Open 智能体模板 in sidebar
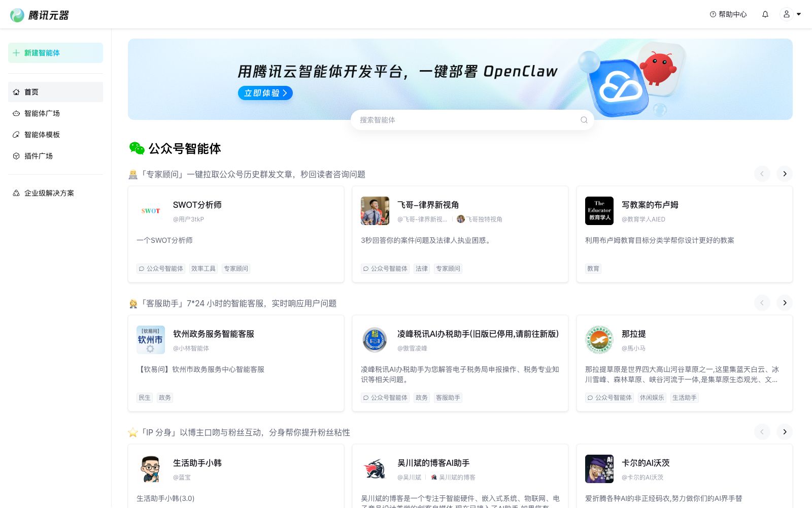This screenshot has width=812, height=508. 55,135
